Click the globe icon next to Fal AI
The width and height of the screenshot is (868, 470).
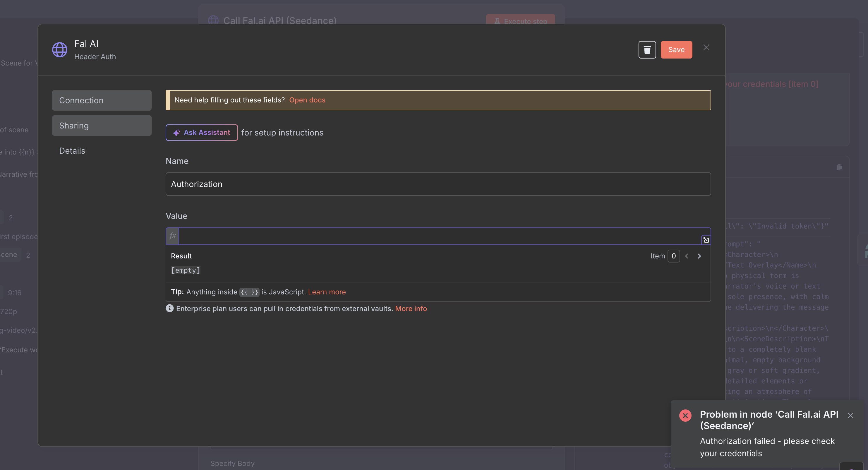(60, 49)
